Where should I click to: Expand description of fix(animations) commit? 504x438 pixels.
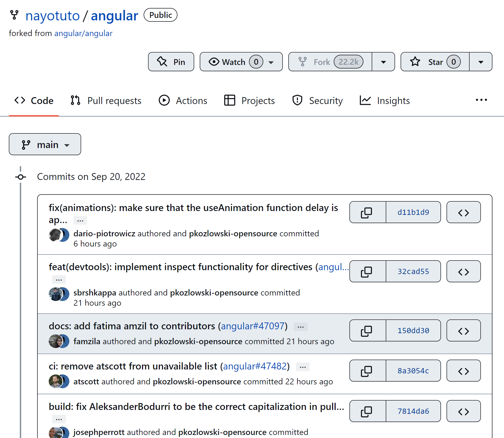pyautogui.click(x=80, y=220)
